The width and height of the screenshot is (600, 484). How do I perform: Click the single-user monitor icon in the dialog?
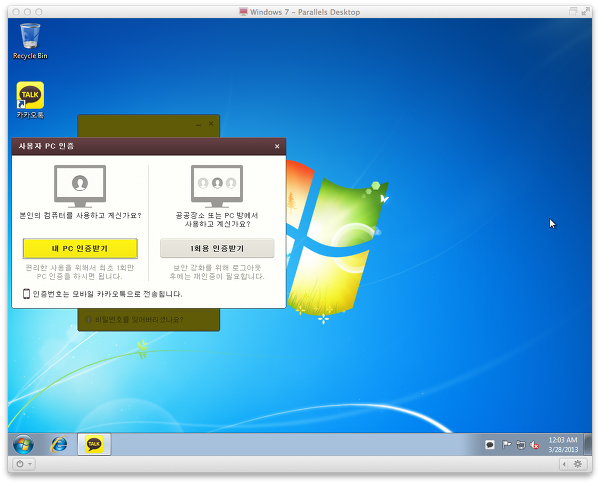coord(80,186)
